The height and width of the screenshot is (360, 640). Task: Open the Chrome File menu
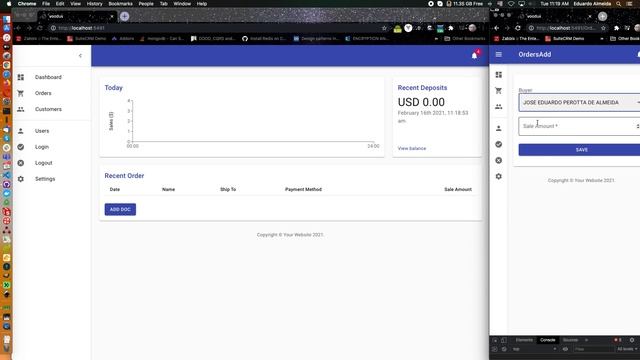46,4
